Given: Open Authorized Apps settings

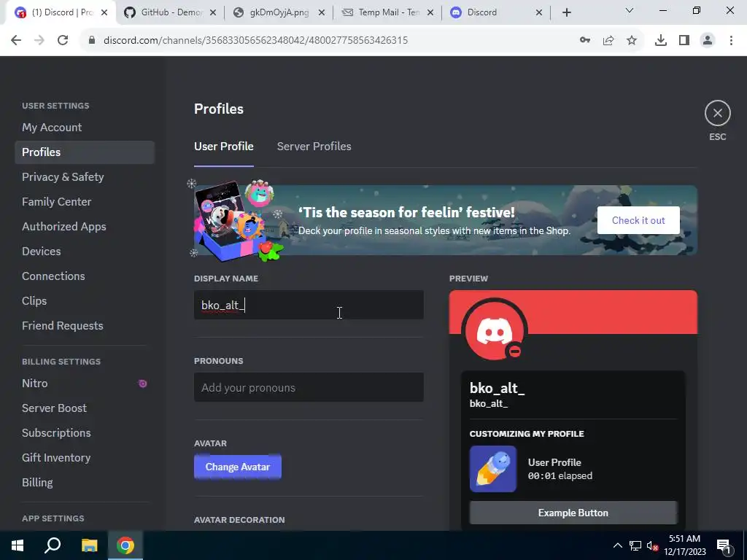Looking at the screenshot, I should pyautogui.click(x=85, y=227).
